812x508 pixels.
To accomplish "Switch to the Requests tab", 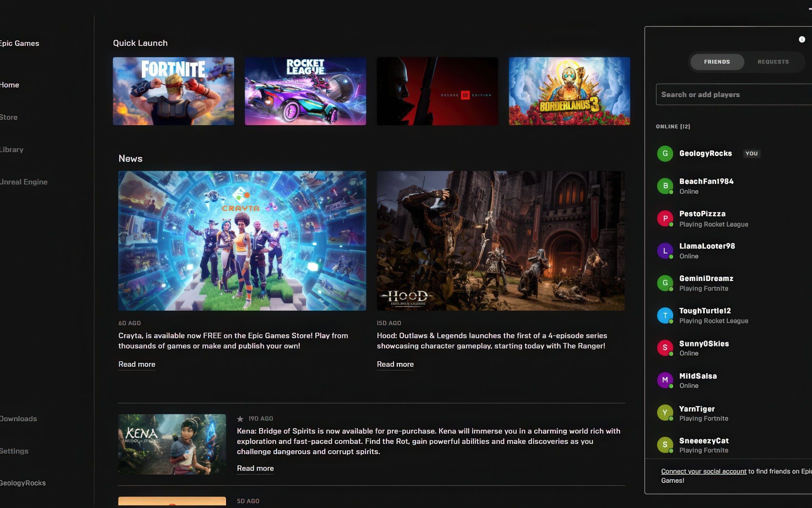I will 773,62.
